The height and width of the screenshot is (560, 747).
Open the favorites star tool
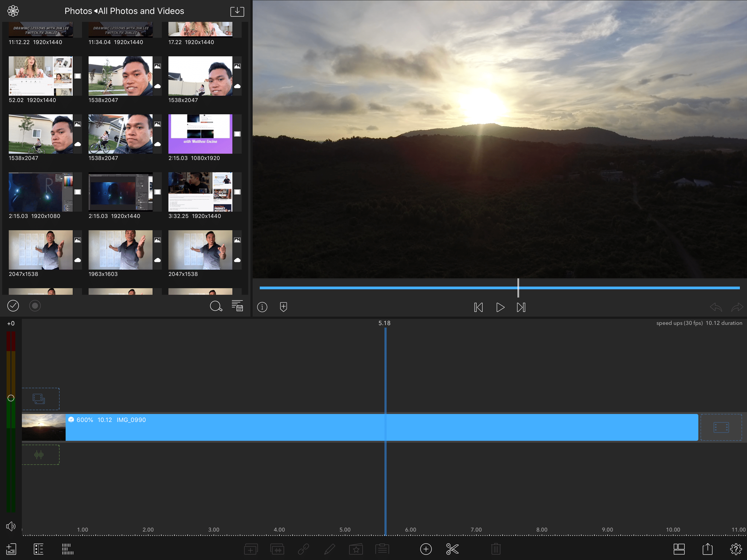point(356,549)
